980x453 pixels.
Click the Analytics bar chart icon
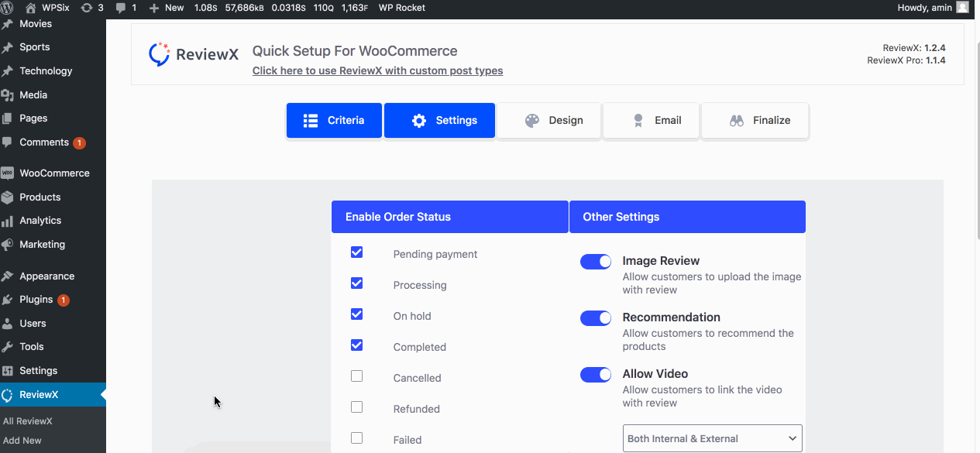[x=8, y=221]
